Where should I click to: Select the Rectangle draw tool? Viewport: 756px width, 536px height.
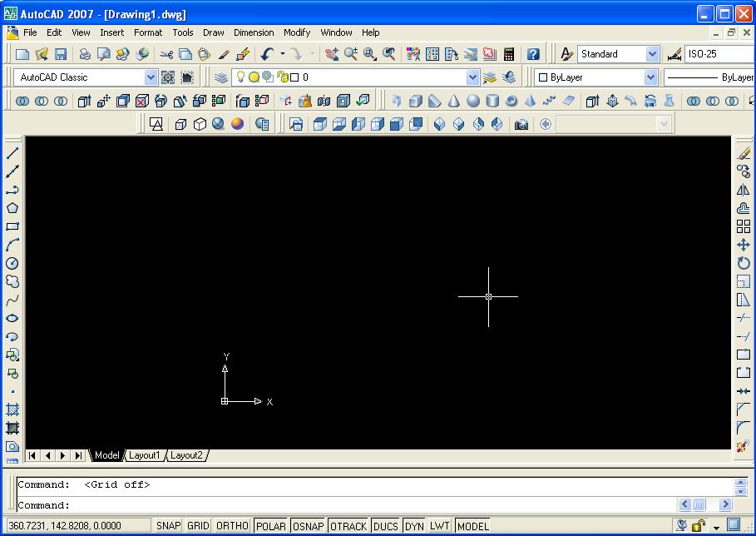point(12,226)
